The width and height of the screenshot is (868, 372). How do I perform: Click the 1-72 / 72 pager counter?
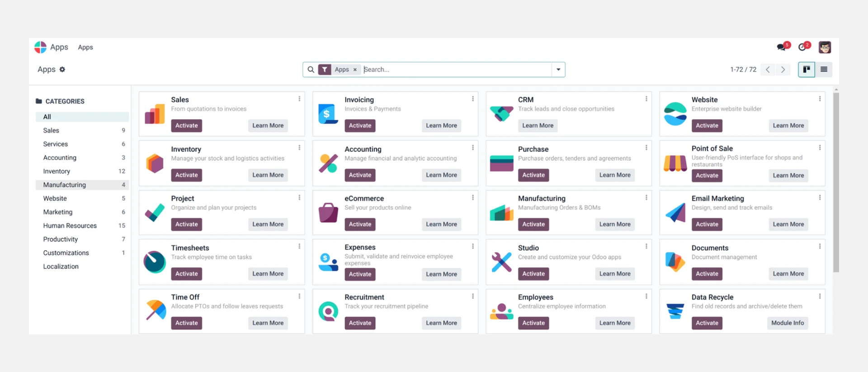743,70
